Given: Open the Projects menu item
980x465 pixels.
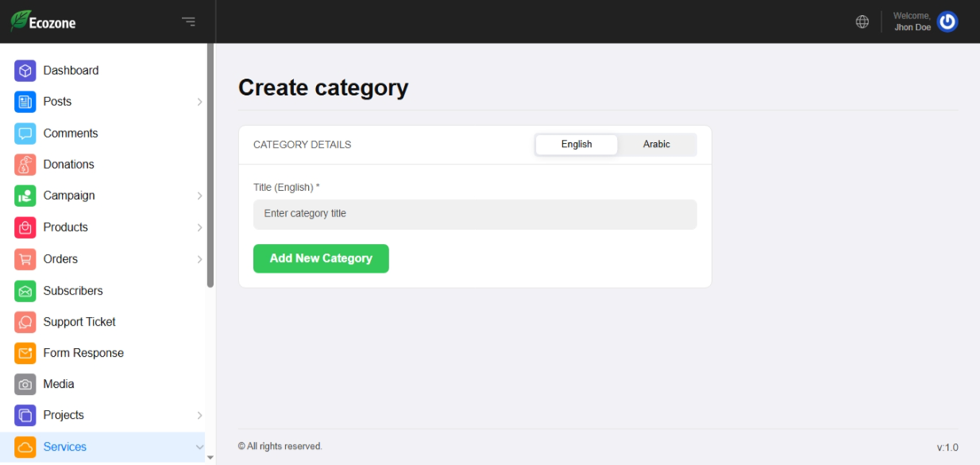Looking at the screenshot, I should pyautogui.click(x=64, y=415).
